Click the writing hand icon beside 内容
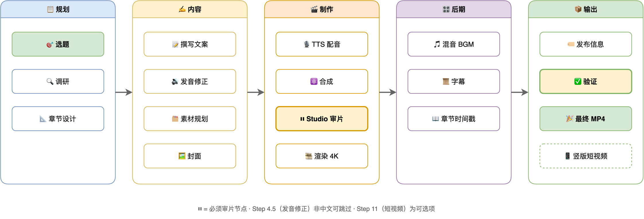This screenshot has height=219, width=644. [x=182, y=9]
